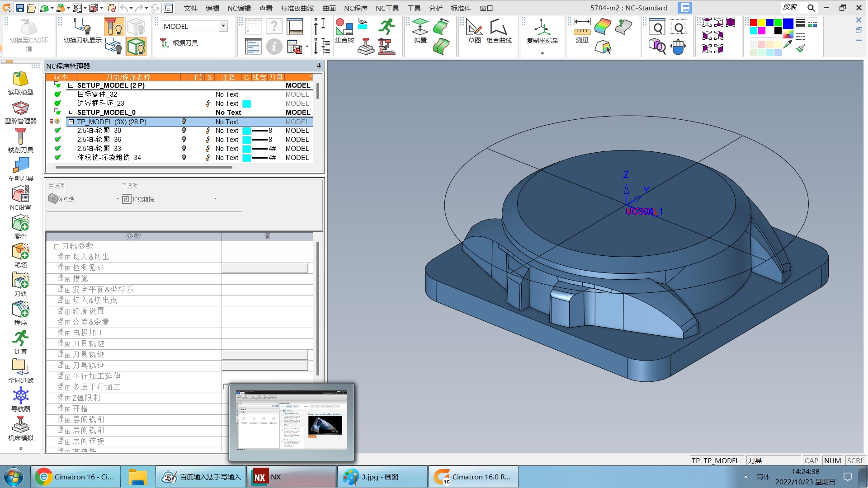Click Cimatron 16 browser taskbar button

(76, 477)
